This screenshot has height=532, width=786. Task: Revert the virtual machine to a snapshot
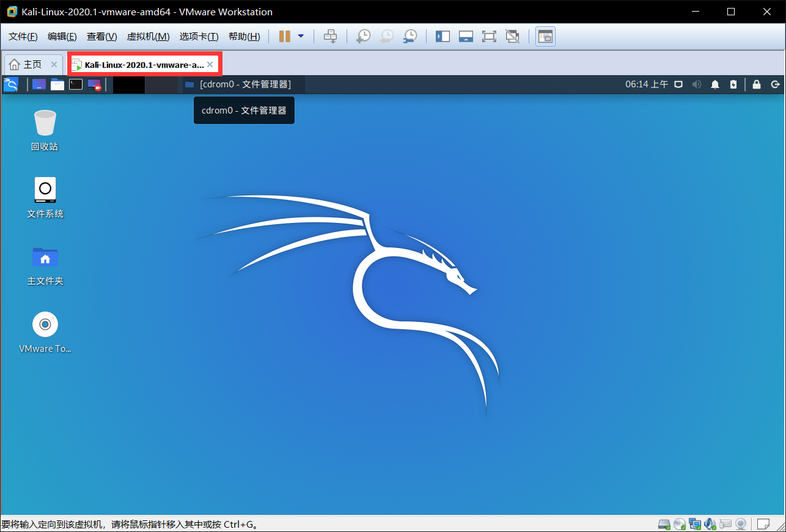(x=386, y=37)
